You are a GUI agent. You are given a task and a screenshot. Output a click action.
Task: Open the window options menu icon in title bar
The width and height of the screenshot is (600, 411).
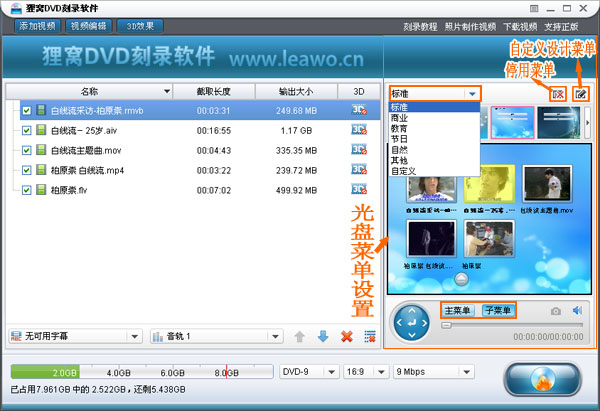534,8
